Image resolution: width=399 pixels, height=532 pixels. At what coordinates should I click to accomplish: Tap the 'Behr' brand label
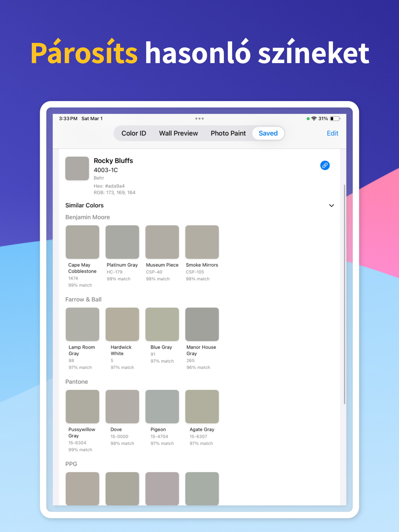[x=99, y=178]
